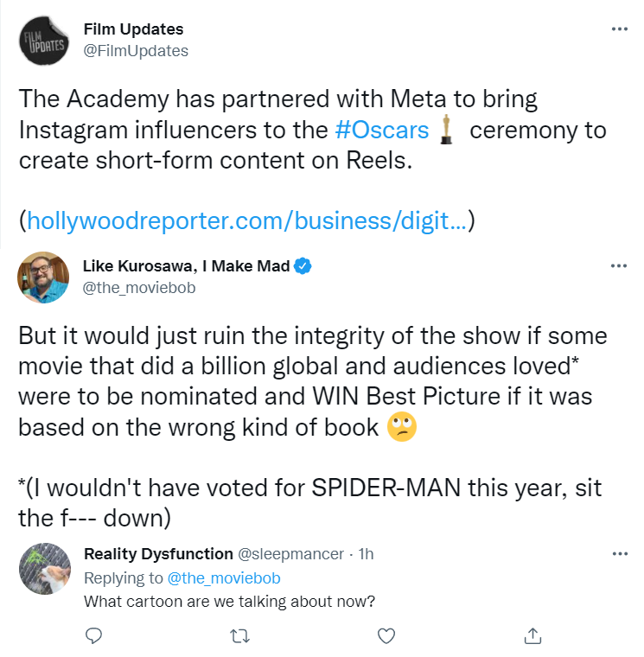The height and width of the screenshot is (657, 644).
Task: Open the Film Updates display name
Action: click(133, 29)
